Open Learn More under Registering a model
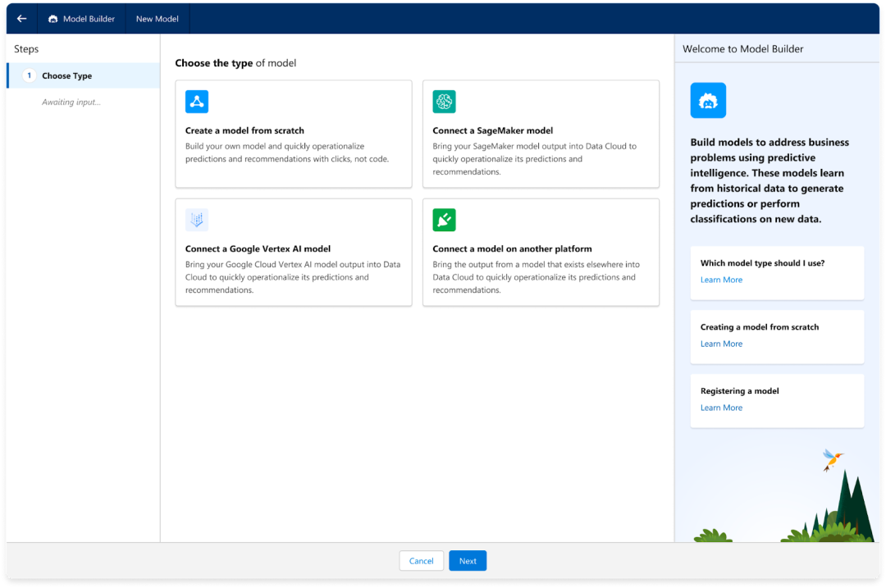The image size is (886, 588). (x=721, y=408)
